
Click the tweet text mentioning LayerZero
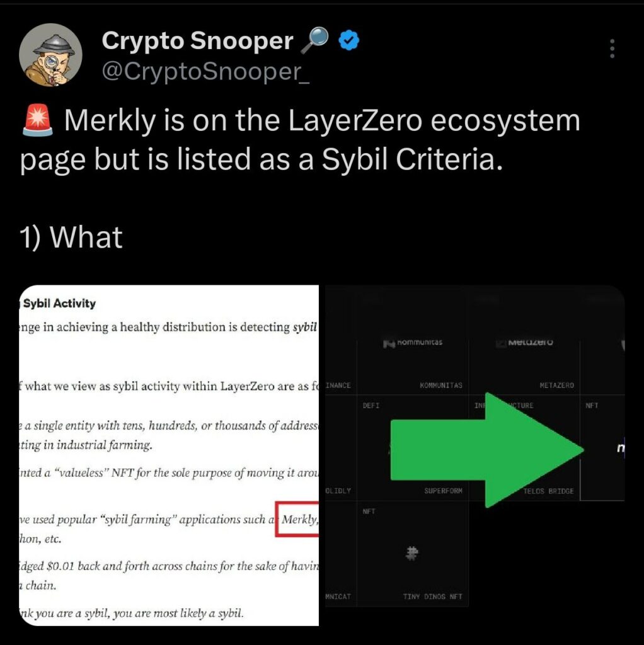tap(300, 139)
